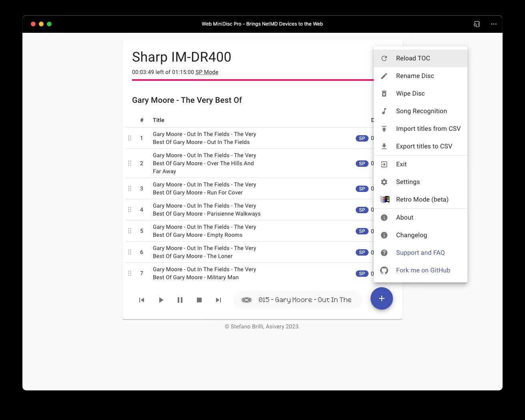The image size is (525, 420).
Task: Select Reload TOC menu entry
Action: point(421,58)
